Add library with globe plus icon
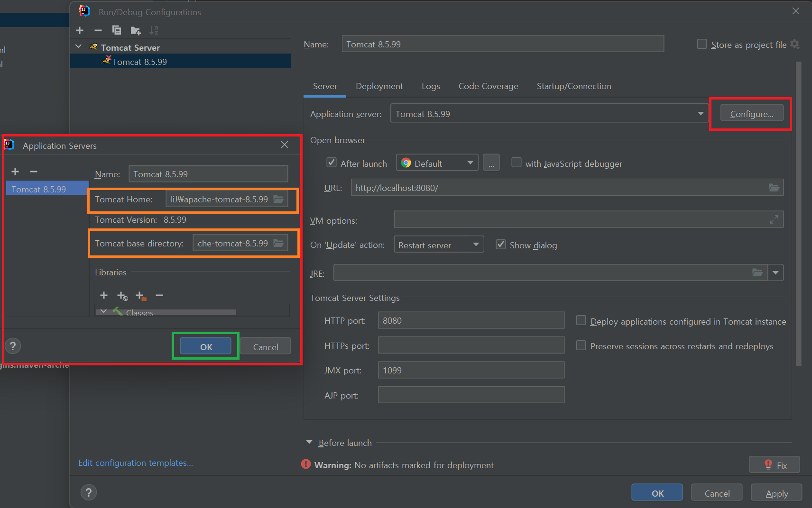The height and width of the screenshot is (508, 812). 122,296
